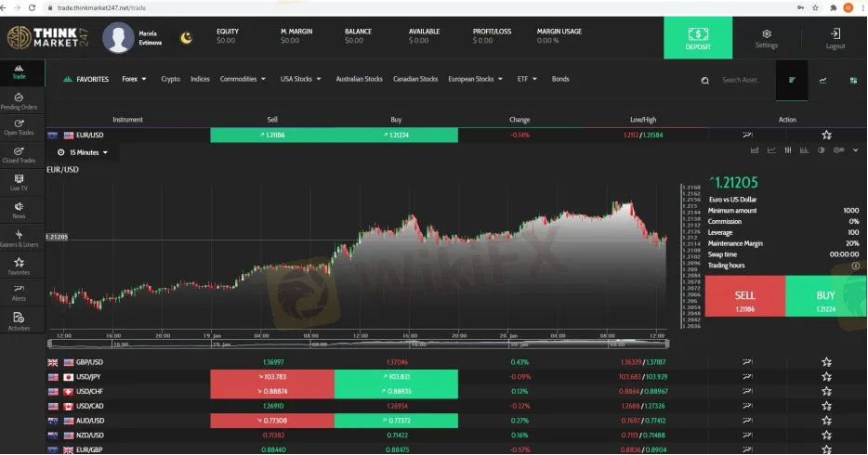The image size is (868, 455).
Task: Expand the Commodities dropdown menu
Action: 243,79
